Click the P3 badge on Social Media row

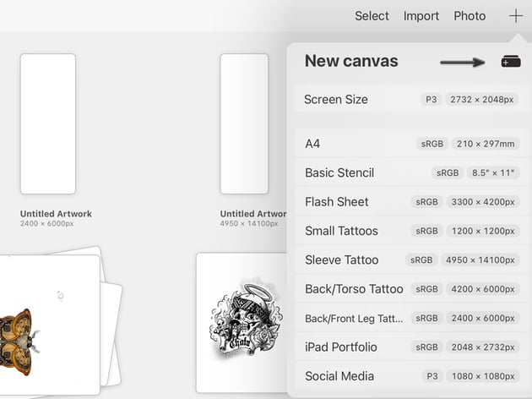[x=432, y=376]
